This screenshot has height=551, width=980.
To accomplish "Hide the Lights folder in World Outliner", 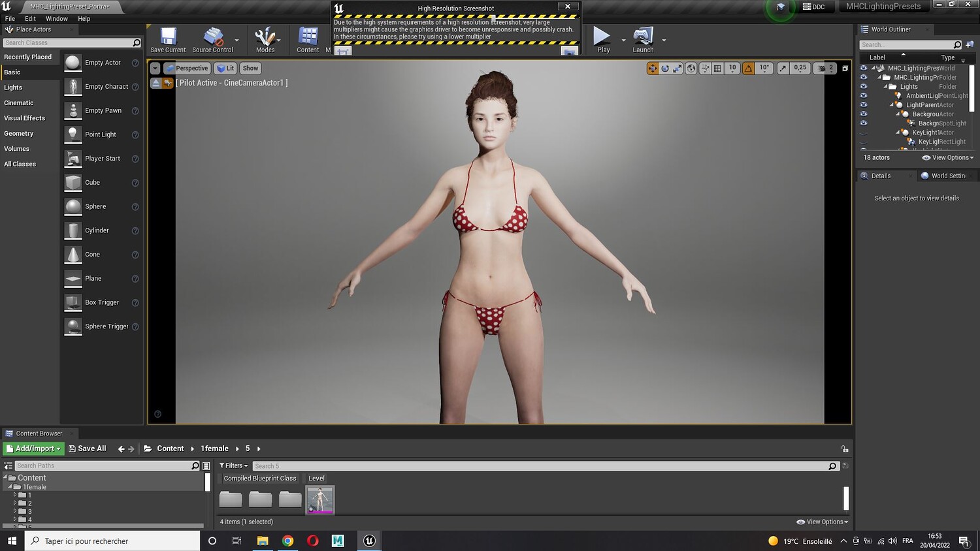I will pos(864,86).
